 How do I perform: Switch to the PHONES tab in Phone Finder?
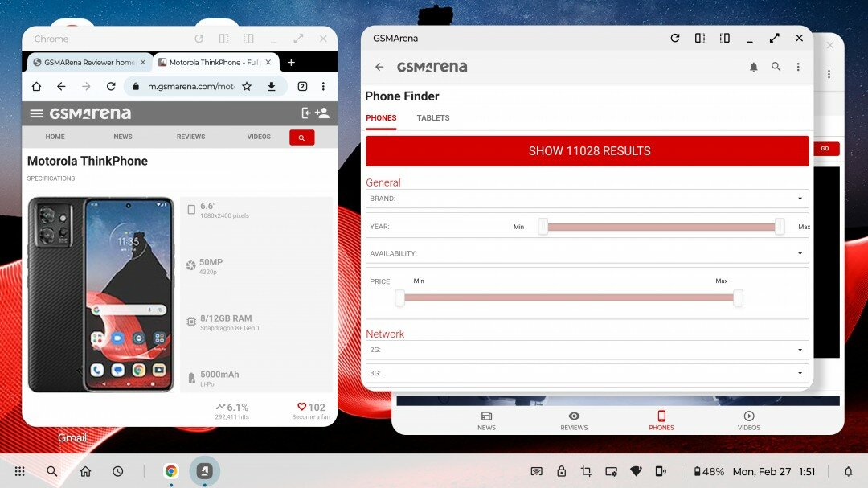click(x=381, y=118)
